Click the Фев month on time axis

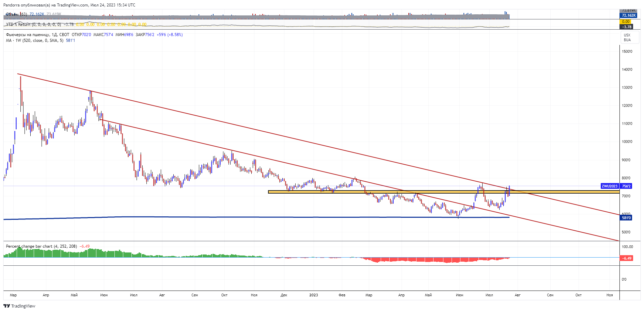pyautogui.click(x=342, y=295)
